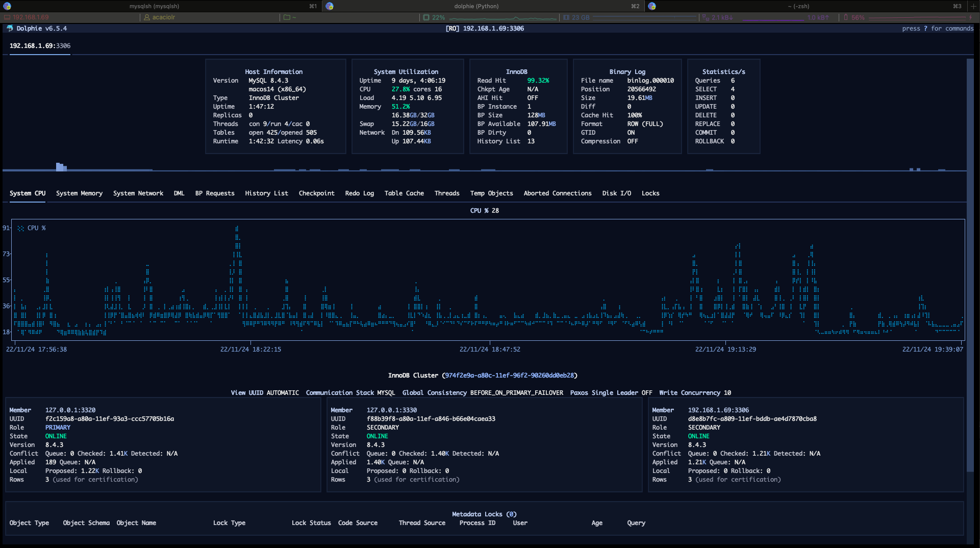980x548 pixels.
Task: Click the Code Source column header
Action: pyautogui.click(x=358, y=523)
